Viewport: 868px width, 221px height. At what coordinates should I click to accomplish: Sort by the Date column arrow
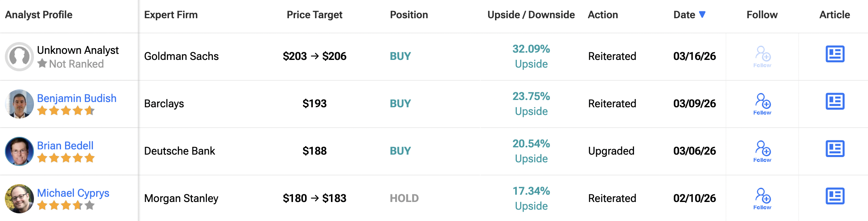pos(702,15)
